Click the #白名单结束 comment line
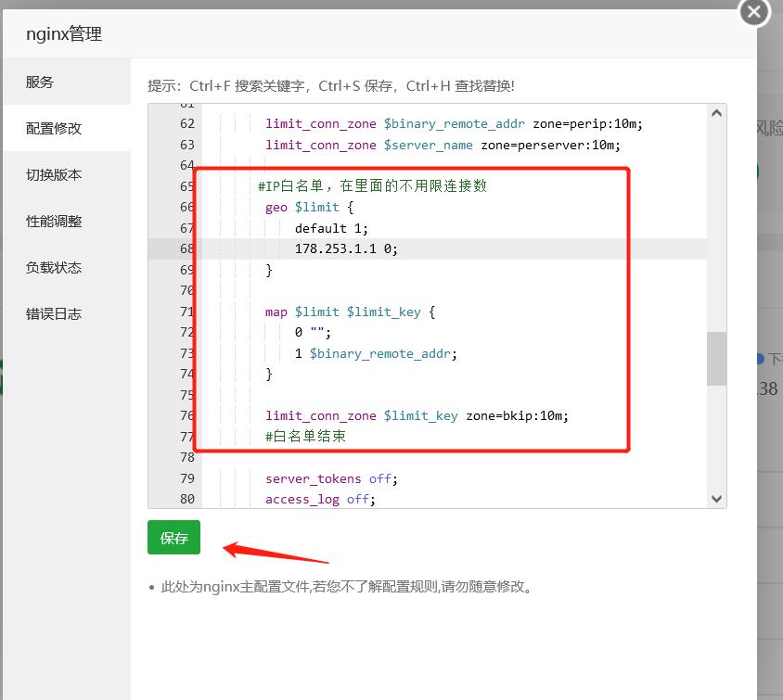This screenshot has width=783, height=700. click(x=305, y=436)
